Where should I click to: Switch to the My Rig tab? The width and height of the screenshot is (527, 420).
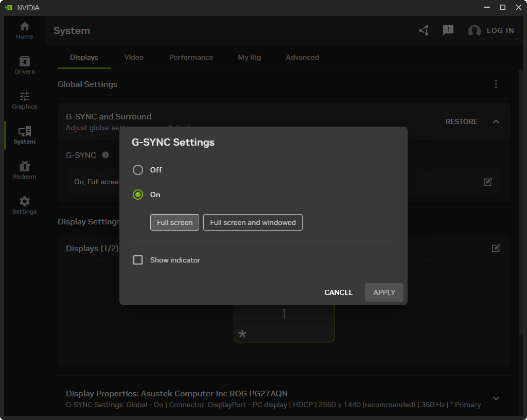click(250, 58)
